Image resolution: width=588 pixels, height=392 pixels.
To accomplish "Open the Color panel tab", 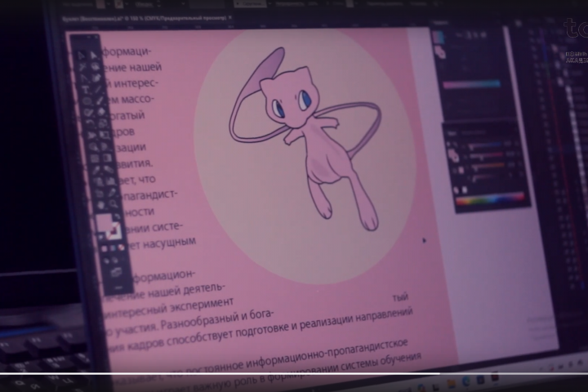I will [452, 133].
